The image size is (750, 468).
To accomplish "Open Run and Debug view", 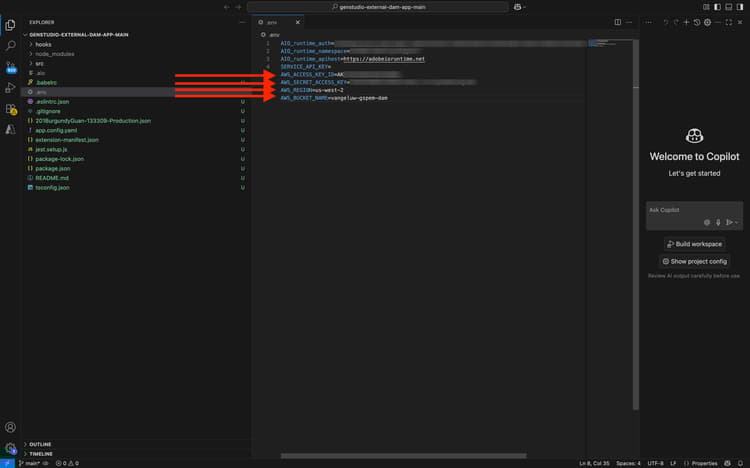I will tap(10, 88).
